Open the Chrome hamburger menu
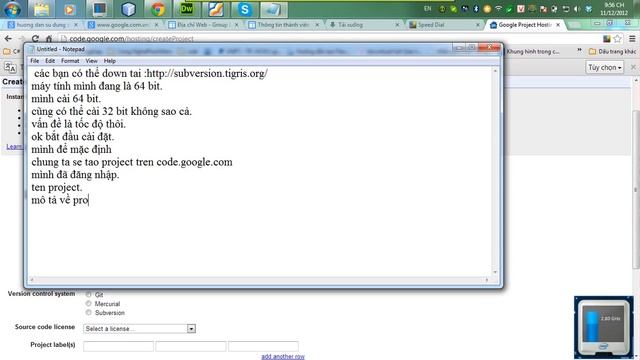The height and width of the screenshot is (360, 640). pos(632,39)
